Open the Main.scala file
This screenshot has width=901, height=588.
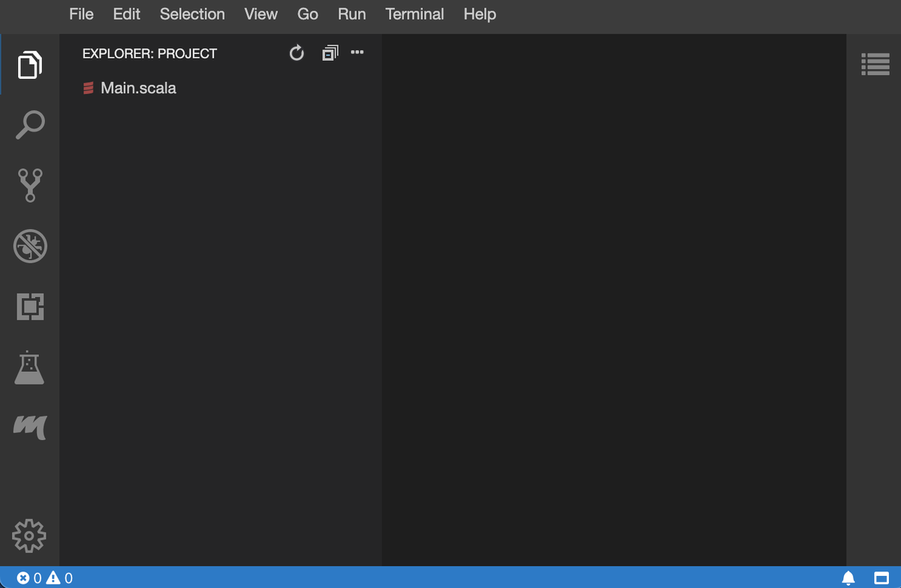138,88
